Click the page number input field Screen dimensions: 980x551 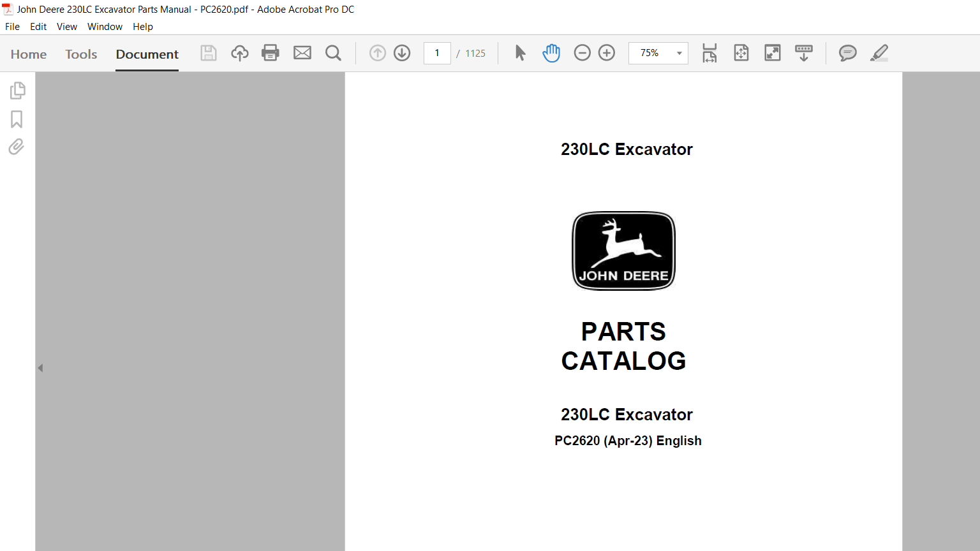click(x=437, y=53)
